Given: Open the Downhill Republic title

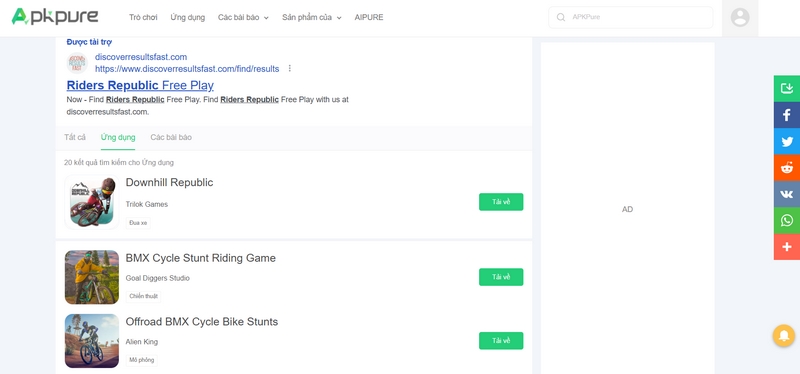Looking at the screenshot, I should pos(169,183).
